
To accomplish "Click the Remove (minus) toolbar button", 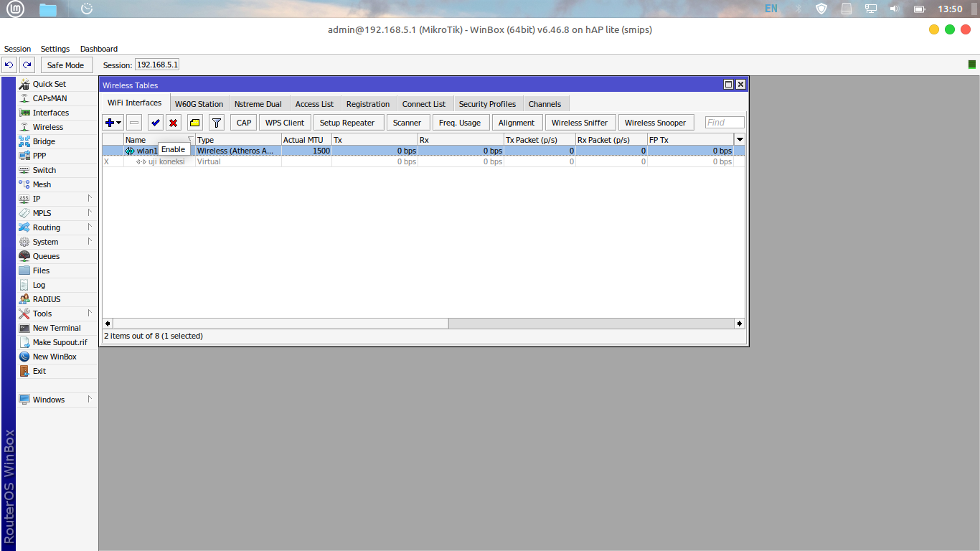I will coord(134,123).
